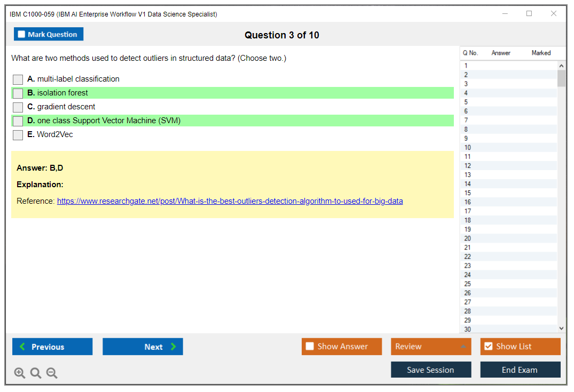Check option B isolation forest
574x392 pixels.
(18, 93)
